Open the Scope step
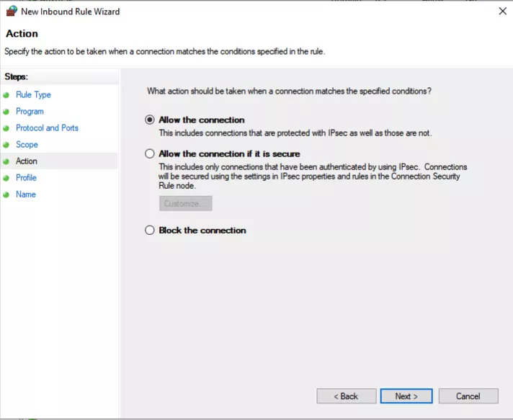The height and width of the screenshot is (420, 513). point(27,145)
